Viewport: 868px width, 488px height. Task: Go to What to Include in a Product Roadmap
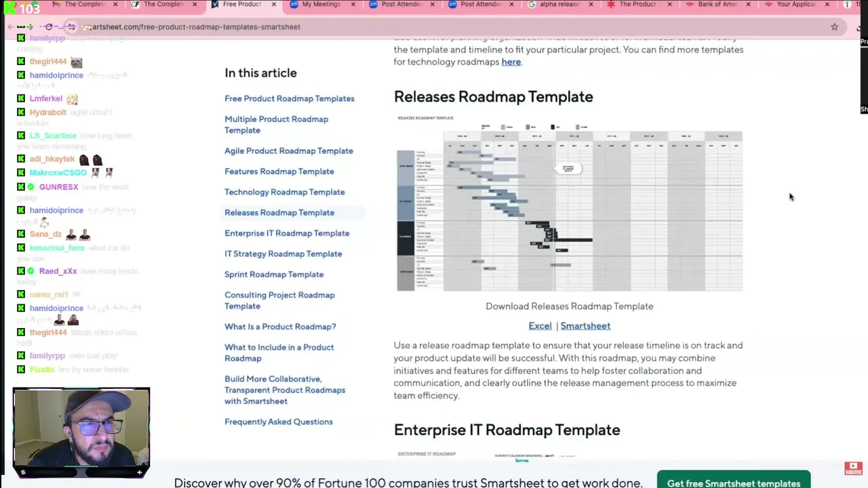(279, 352)
